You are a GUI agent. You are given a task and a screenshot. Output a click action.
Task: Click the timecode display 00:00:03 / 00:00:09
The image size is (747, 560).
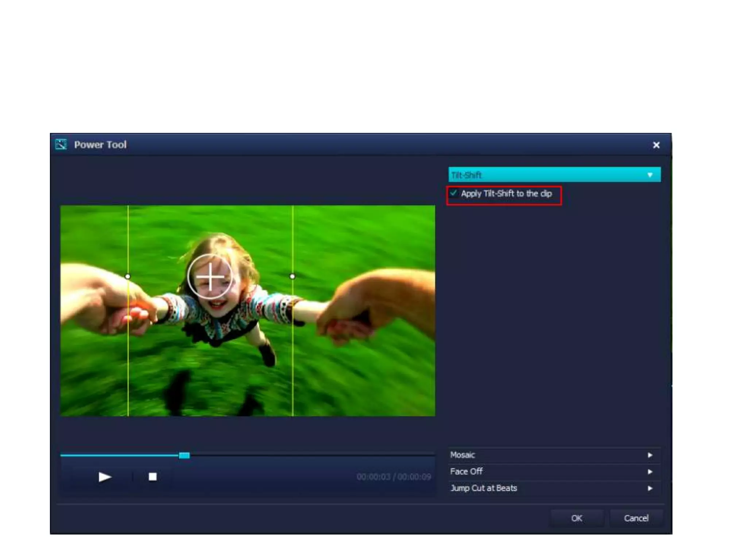[x=394, y=477]
